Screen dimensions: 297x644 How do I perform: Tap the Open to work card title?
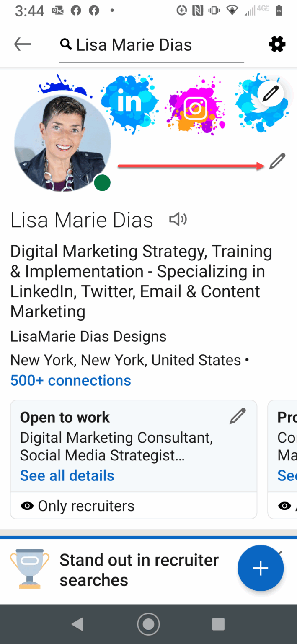(x=65, y=417)
